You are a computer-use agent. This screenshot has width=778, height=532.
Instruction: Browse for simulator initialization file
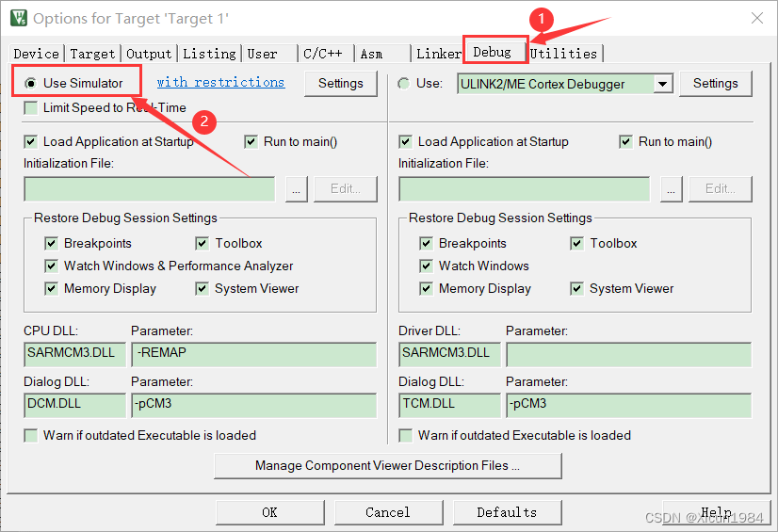pyautogui.click(x=296, y=189)
